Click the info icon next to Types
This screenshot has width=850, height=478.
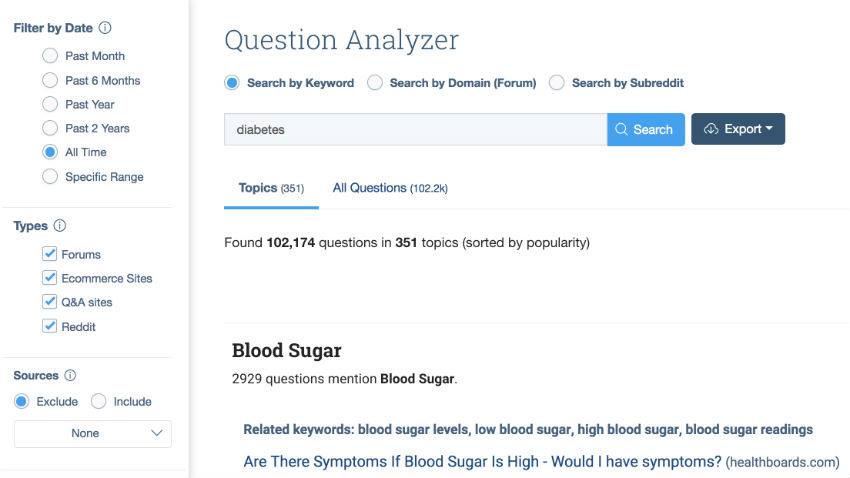pos(60,225)
